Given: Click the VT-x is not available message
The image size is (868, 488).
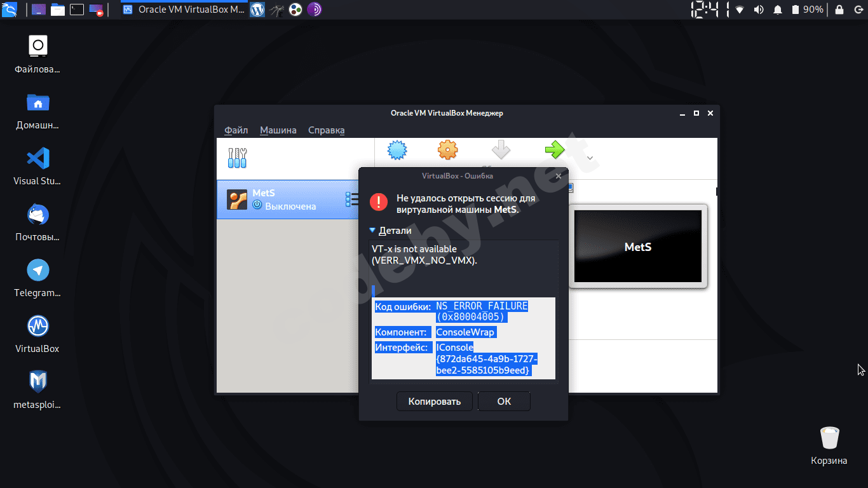Looking at the screenshot, I should 424,255.
